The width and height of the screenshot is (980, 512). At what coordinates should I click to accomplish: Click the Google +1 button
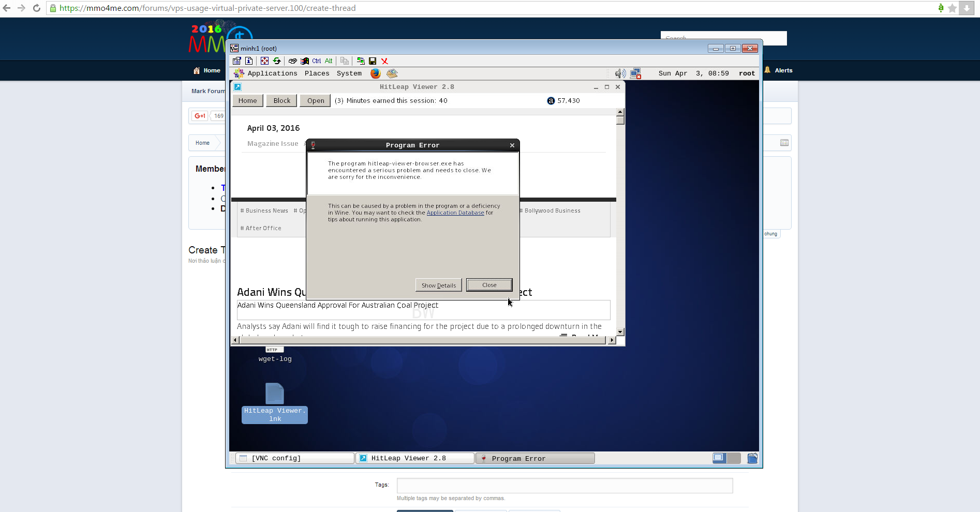(x=200, y=116)
